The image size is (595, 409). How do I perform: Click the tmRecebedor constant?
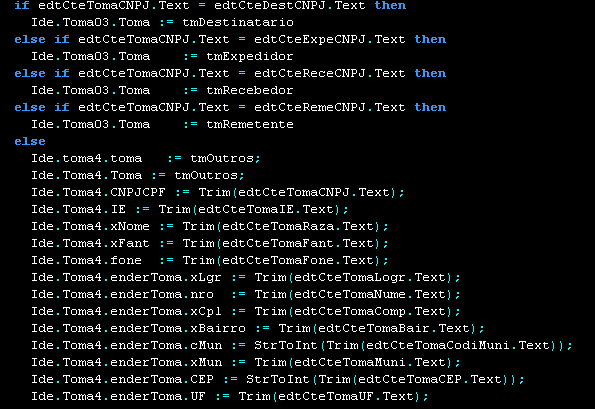coord(250,90)
